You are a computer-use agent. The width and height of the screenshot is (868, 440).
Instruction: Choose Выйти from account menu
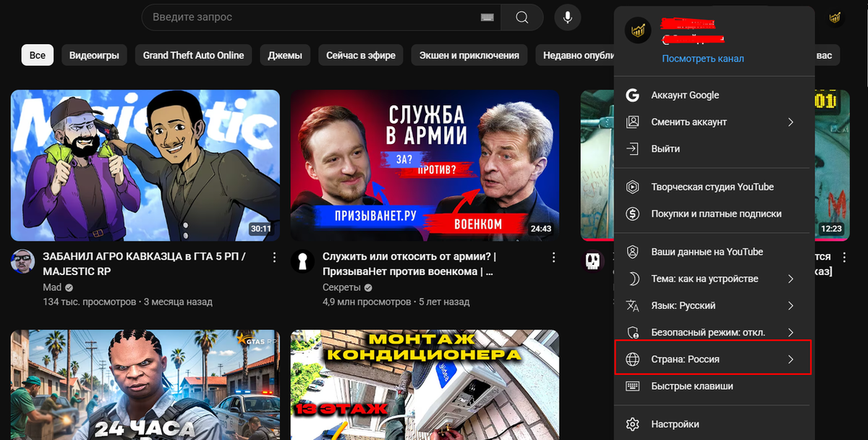(714, 148)
